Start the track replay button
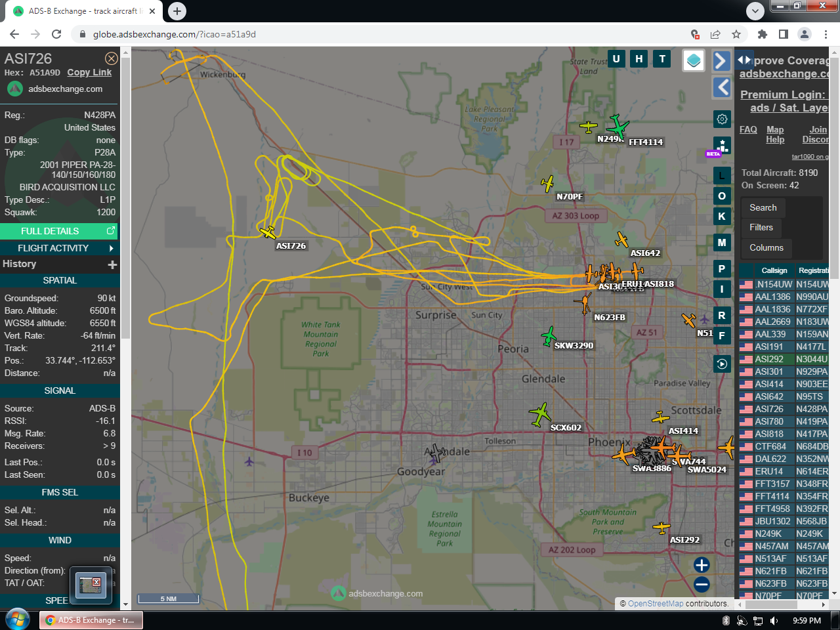This screenshot has height=630, width=840. 722,364
